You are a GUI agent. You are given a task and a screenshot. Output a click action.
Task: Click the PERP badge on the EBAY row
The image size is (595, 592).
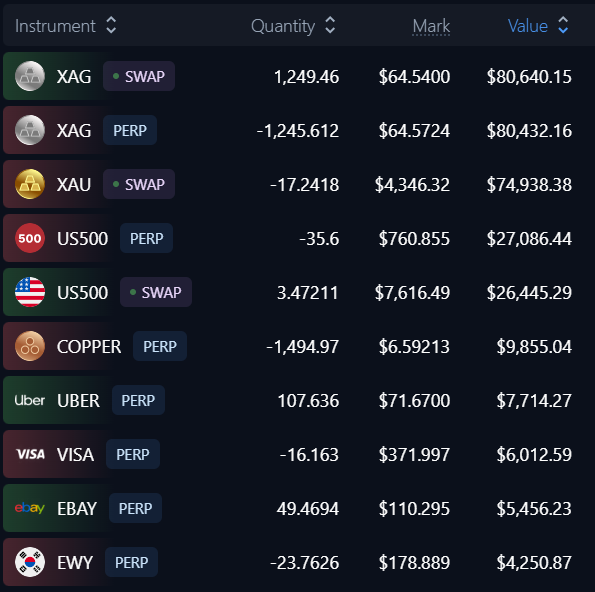click(x=135, y=508)
